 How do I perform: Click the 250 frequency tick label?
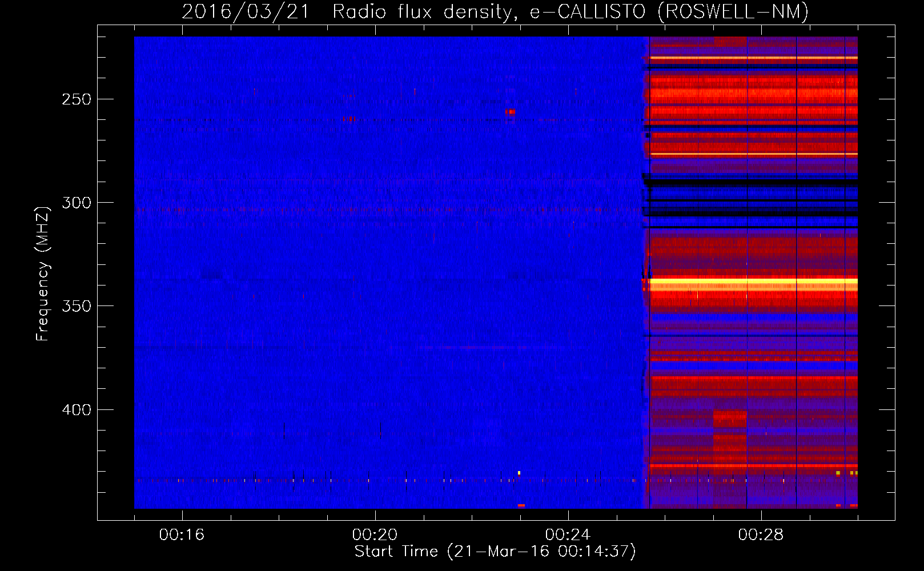pos(77,99)
